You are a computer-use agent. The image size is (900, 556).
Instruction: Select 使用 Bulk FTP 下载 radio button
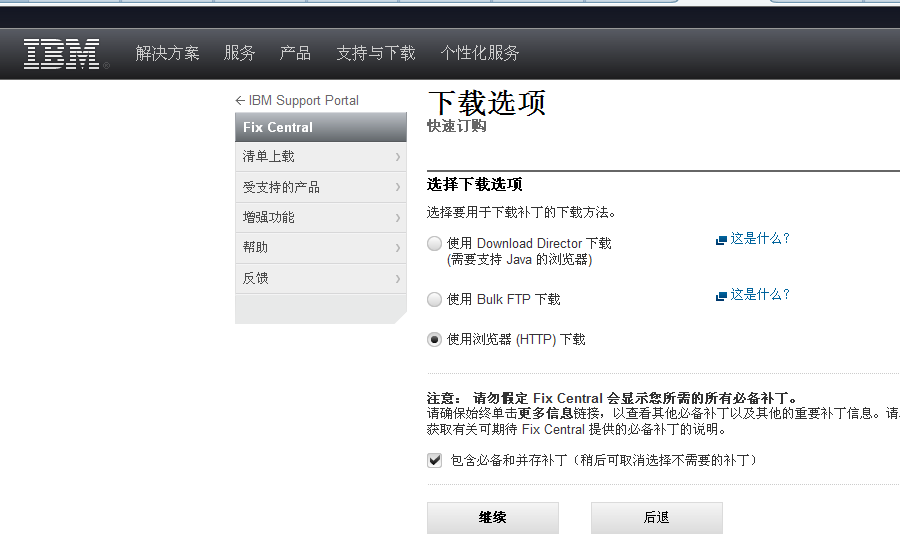[435, 300]
